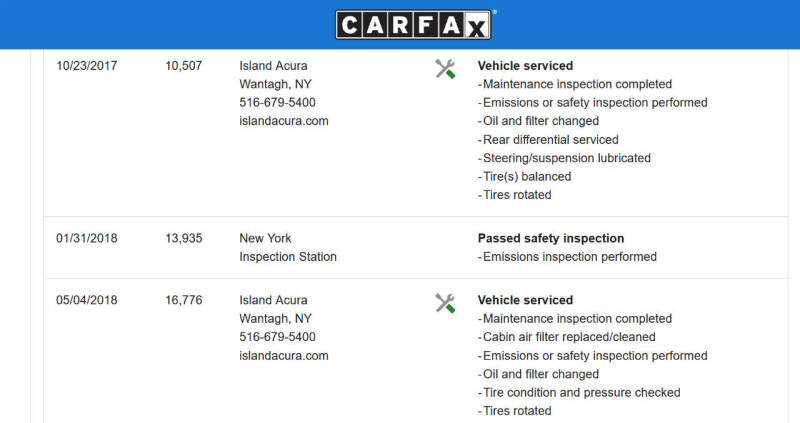Click mileage reading 13,935
800x423 pixels.
(x=184, y=238)
